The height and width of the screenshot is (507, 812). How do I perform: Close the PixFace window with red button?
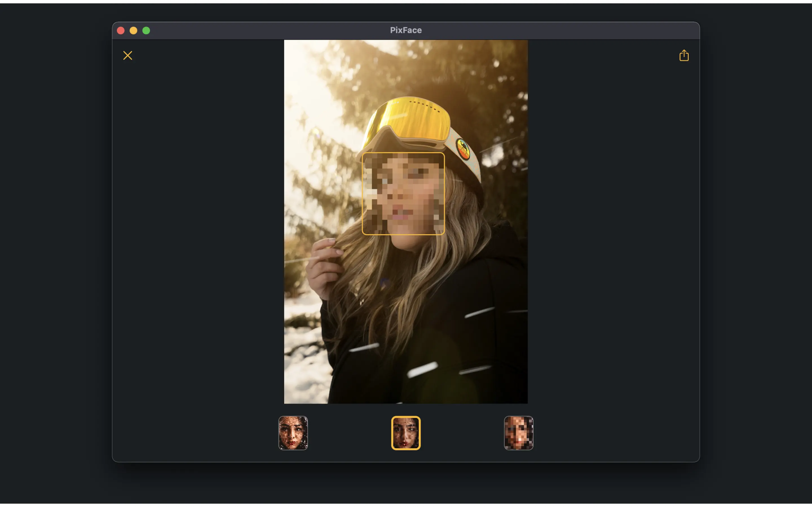121,30
